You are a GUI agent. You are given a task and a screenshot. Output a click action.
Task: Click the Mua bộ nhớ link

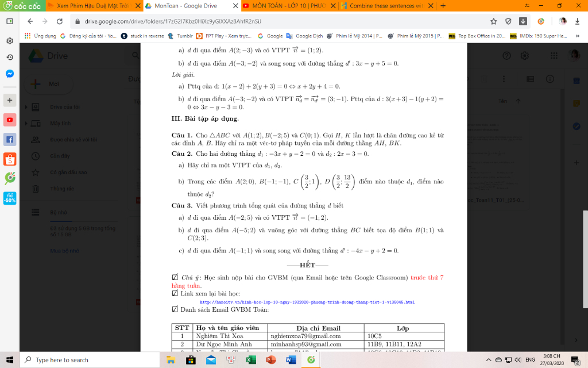pyautogui.click(x=64, y=251)
